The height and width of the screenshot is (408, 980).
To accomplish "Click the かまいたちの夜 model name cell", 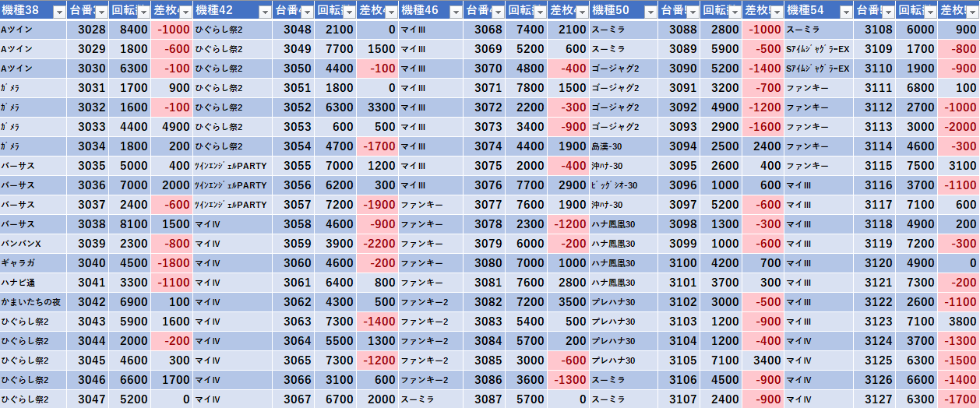I will click(x=33, y=302).
